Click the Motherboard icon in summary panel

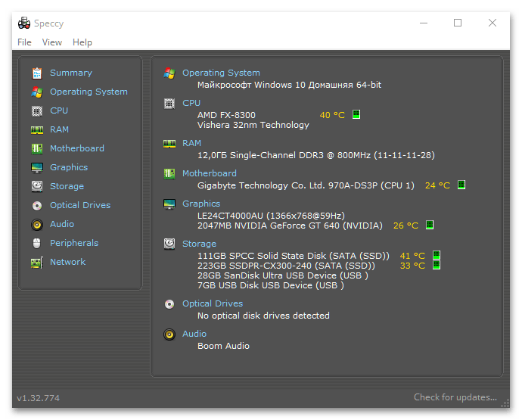click(169, 173)
